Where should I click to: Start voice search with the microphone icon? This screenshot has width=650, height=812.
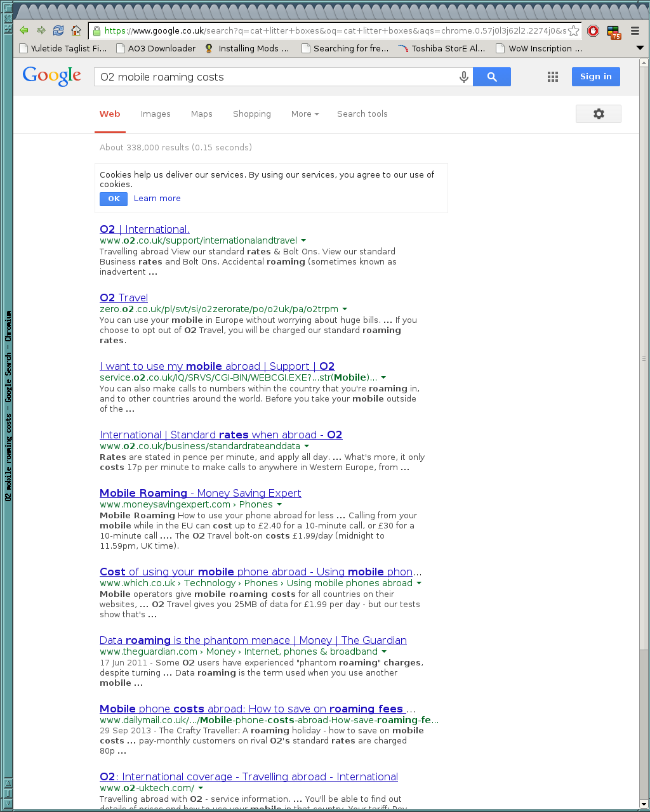[x=464, y=77]
